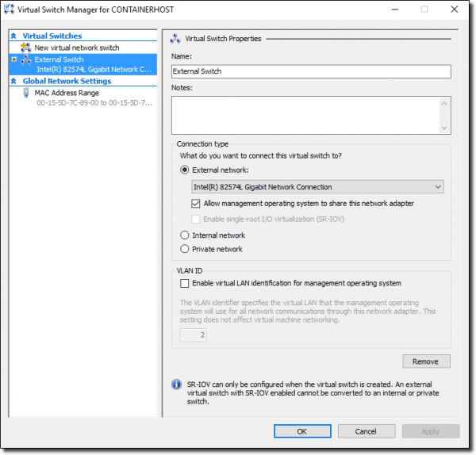Minimize the Virtual Switch Manager window

point(394,10)
